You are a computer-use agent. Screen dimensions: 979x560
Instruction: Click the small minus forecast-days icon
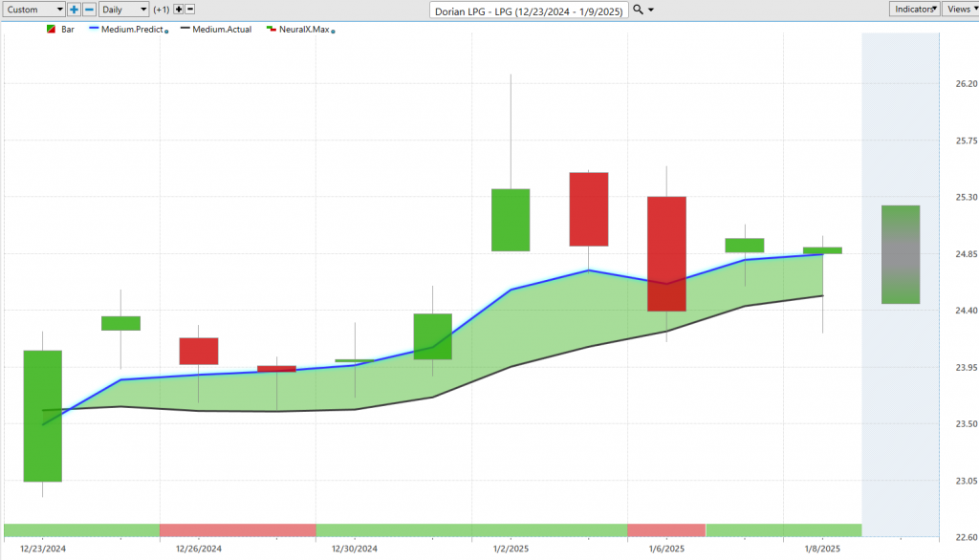[x=190, y=10]
